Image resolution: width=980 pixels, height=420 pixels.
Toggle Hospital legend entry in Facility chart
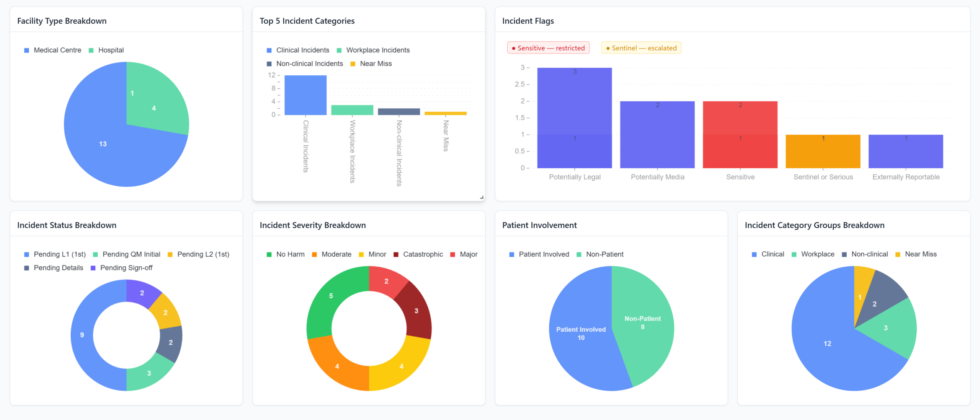tap(106, 50)
